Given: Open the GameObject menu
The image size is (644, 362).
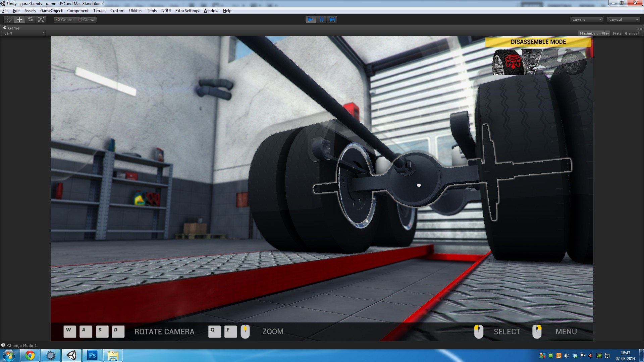Looking at the screenshot, I should click(x=51, y=11).
